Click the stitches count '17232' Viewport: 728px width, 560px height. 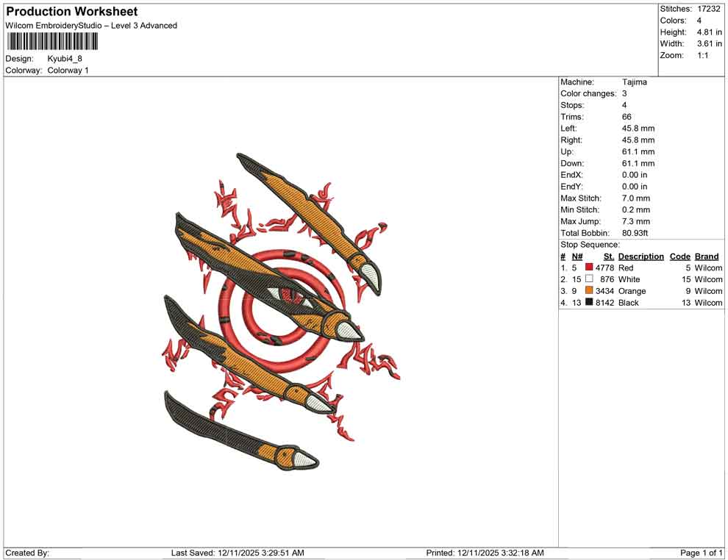tap(708, 9)
